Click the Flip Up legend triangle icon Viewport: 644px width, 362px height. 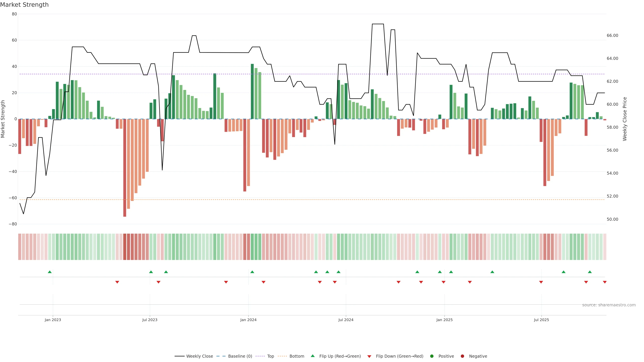[312, 356]
